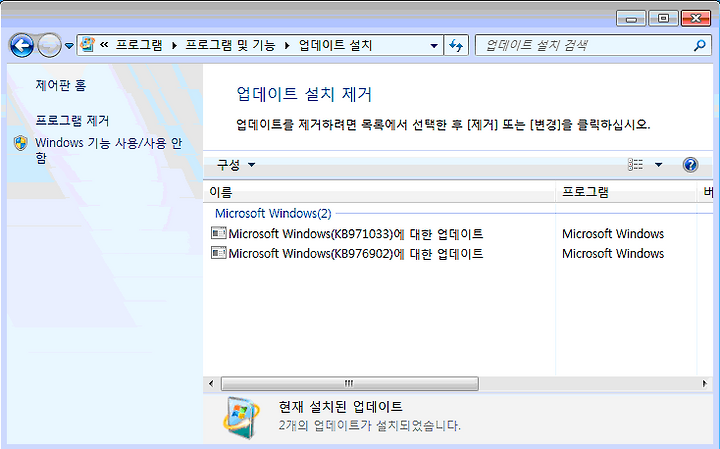Image resolution: width=720 pixels, height=449 pixels.
Task: Click the installed updates icon in details pane
Action: click(241, 418)
